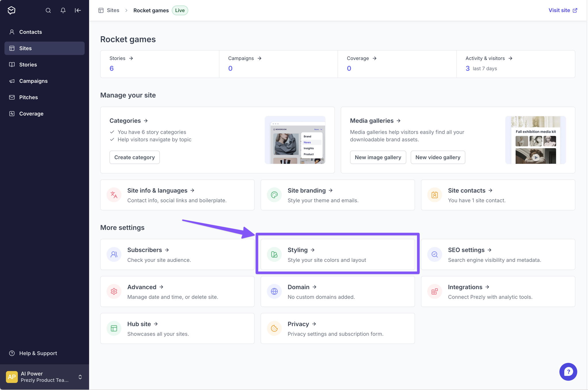Click the SEO settings search icon
588x390 pixels.
tap(435, 254)
